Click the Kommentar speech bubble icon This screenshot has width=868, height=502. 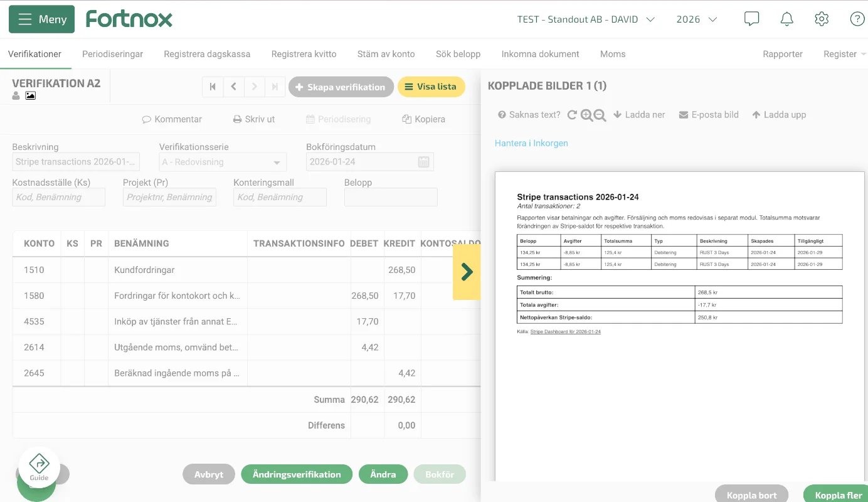(146, 119)
